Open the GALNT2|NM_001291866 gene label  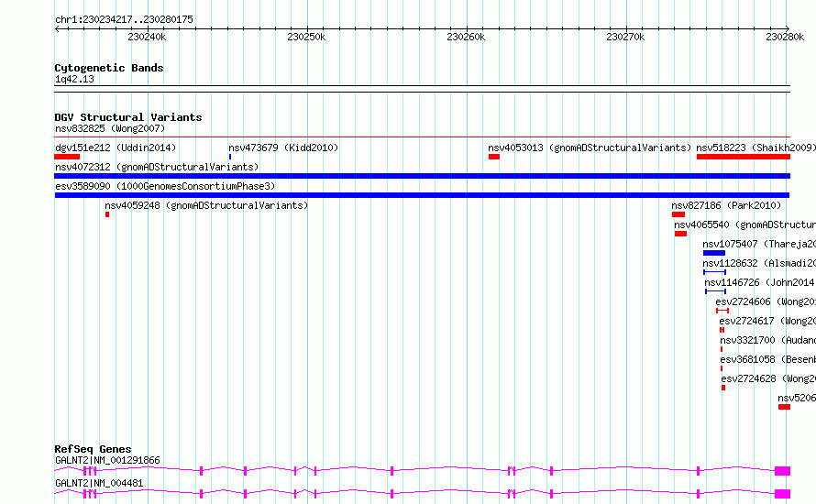click(107, 460)
